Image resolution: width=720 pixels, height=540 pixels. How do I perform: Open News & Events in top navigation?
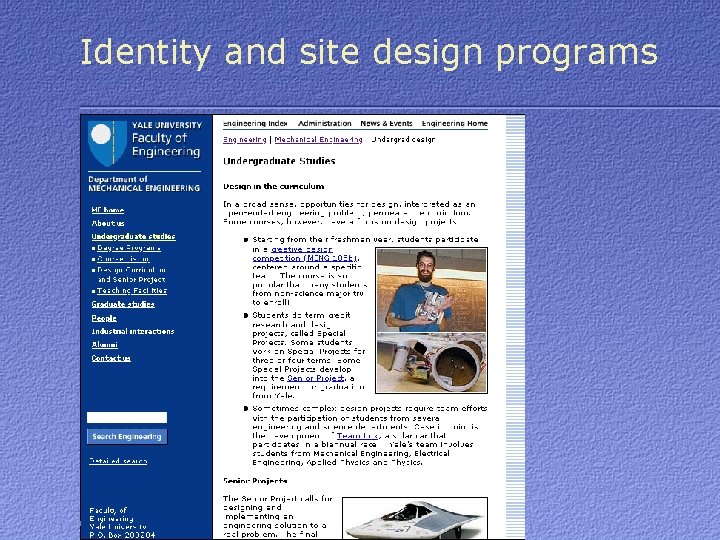coord(386,124)
